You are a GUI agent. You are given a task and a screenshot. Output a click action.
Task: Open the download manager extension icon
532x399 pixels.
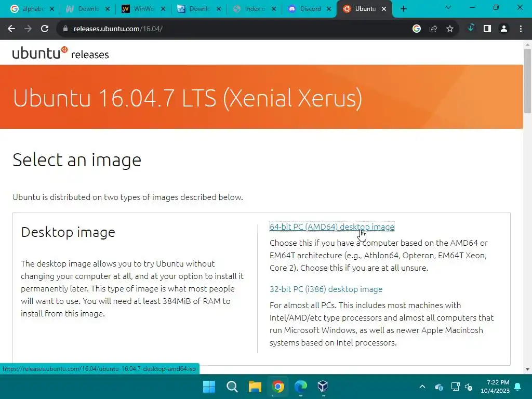[x=471, y=28]
